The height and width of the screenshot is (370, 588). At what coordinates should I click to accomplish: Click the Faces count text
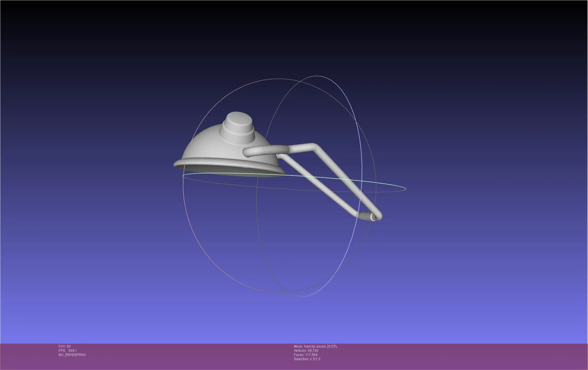pyautogui.click(x=306, y=355)
